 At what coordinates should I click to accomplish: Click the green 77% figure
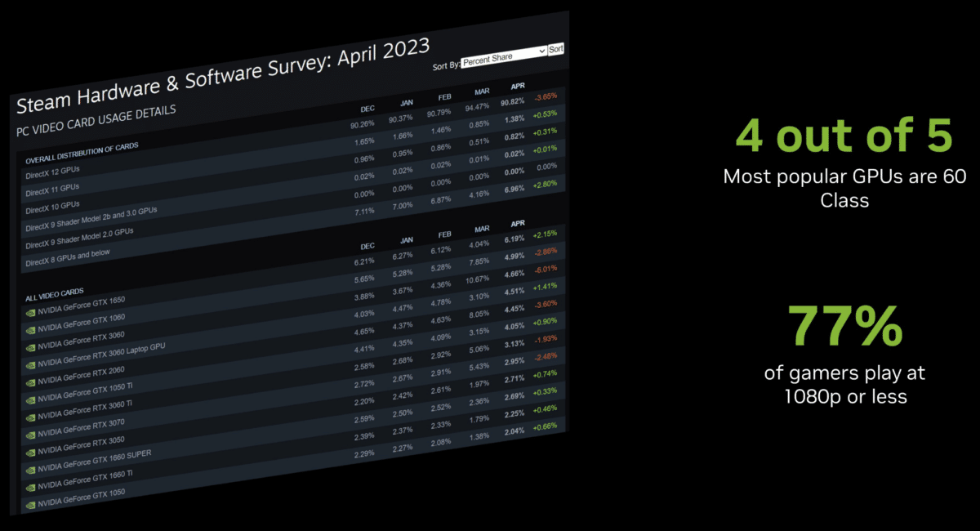tap(845, 327)
